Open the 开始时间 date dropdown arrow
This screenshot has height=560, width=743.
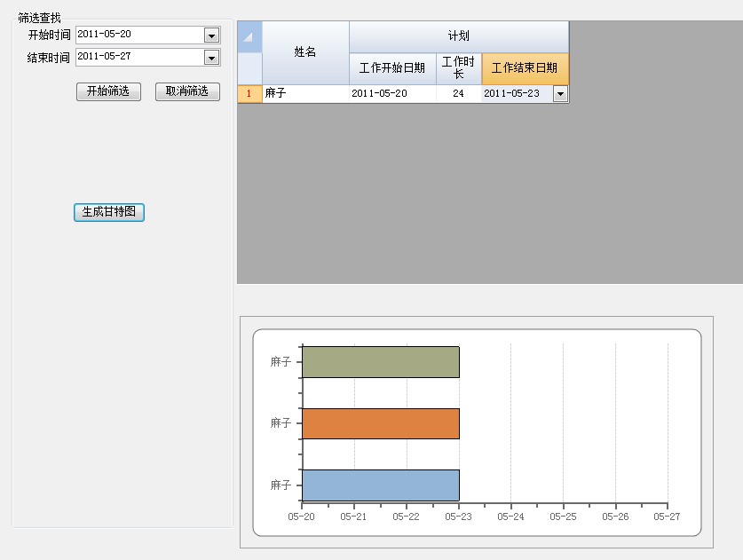tap(211, 35)
